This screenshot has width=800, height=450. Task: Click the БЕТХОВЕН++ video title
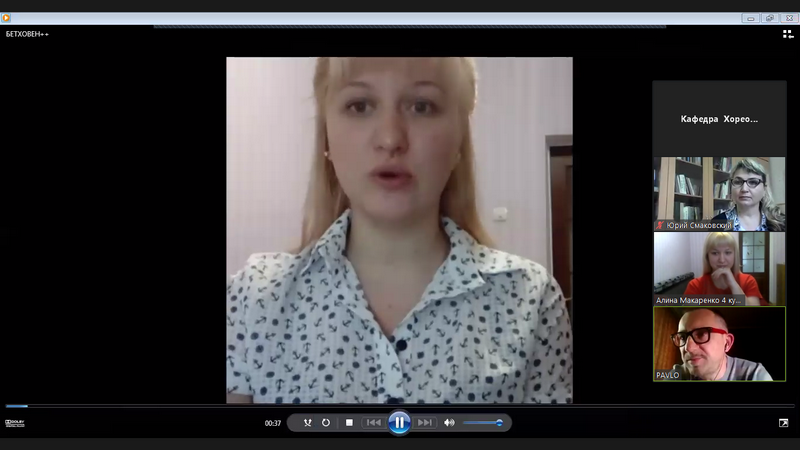(27, 34)
